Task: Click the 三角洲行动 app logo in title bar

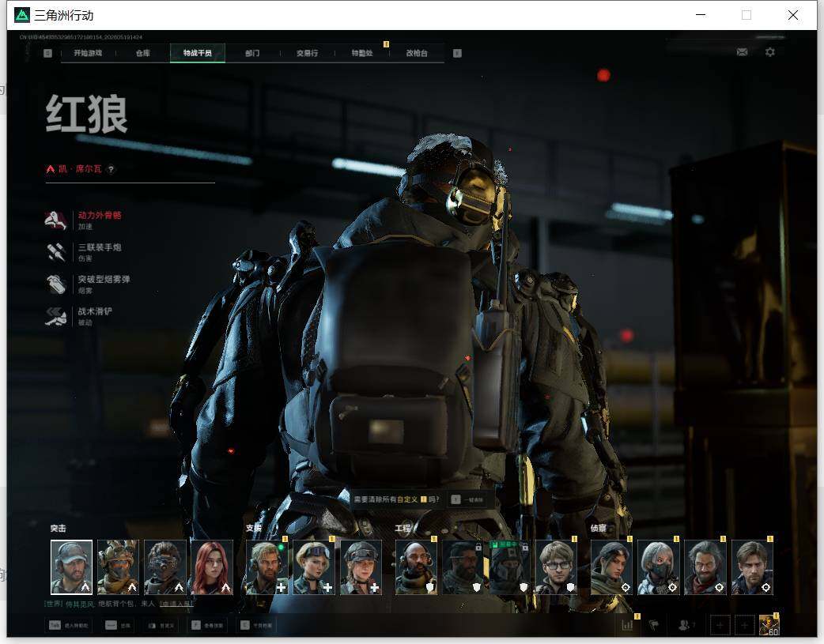Action: 22,15
